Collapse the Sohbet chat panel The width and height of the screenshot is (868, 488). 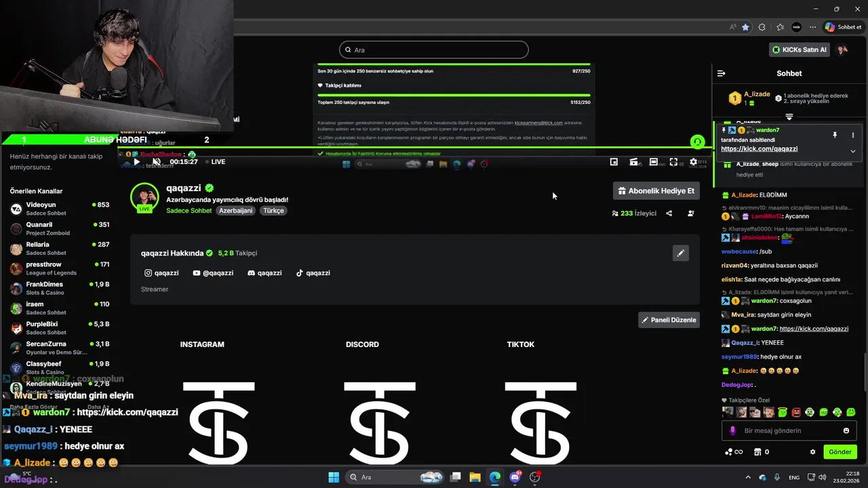point(722,73)
